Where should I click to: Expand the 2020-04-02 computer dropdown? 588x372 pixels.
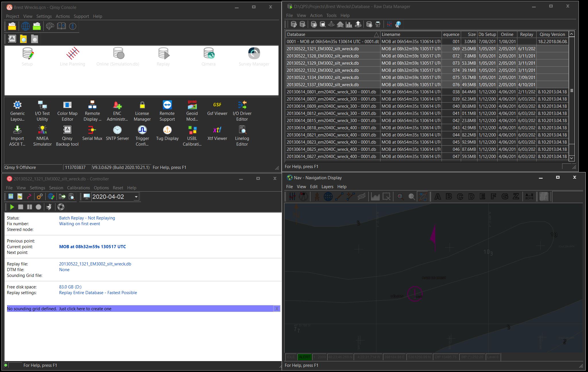(136, 197)
